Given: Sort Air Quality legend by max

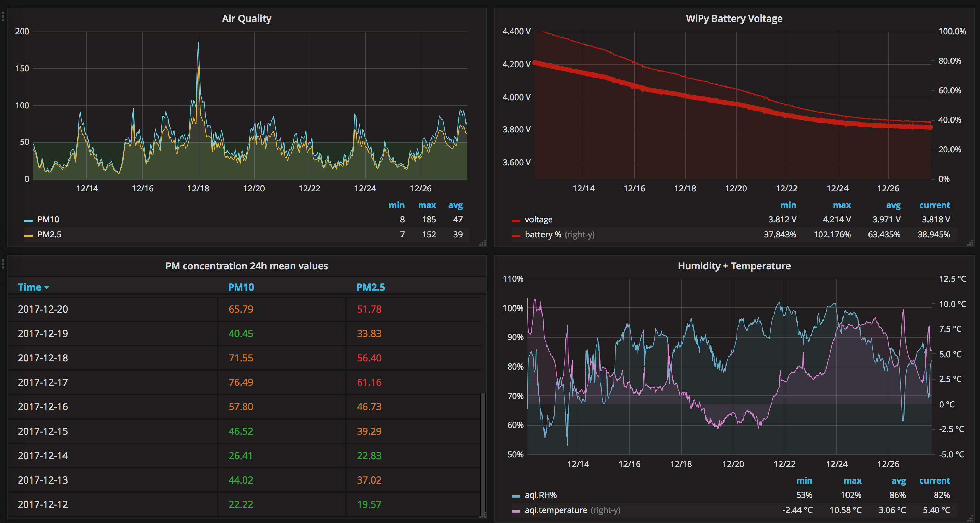Looking at the screenshot, I should (427, 205).
